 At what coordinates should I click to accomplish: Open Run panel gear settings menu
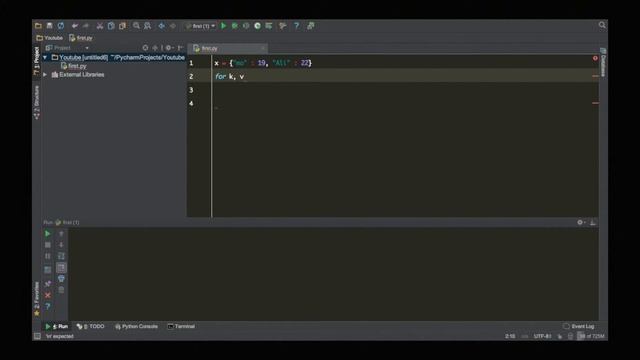581,222
